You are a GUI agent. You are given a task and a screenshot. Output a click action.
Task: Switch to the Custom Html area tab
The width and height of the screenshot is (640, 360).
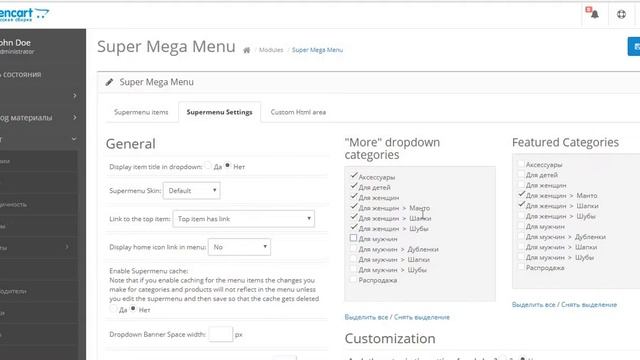coord(298,112)
